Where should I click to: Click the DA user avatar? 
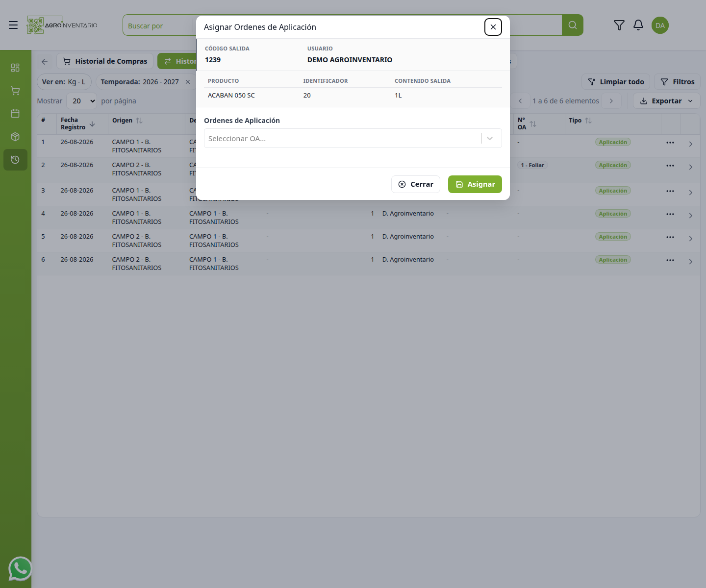[x=660, y=25]
